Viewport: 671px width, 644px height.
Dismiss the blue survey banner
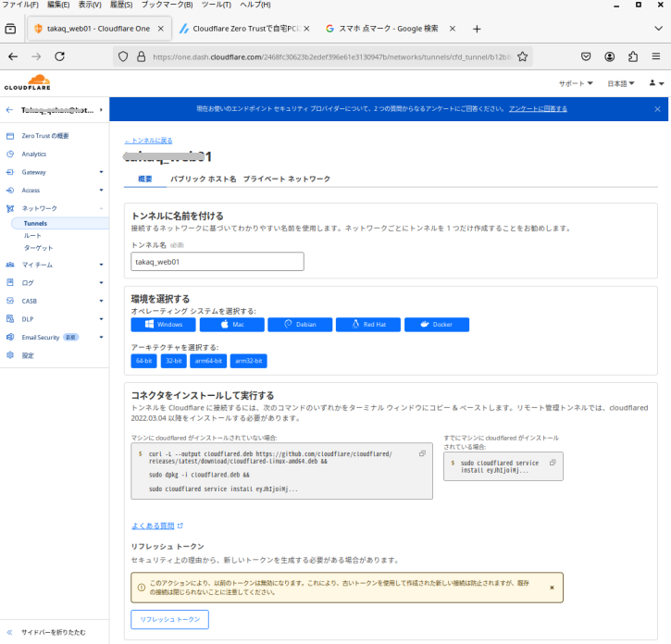(657, 109)
